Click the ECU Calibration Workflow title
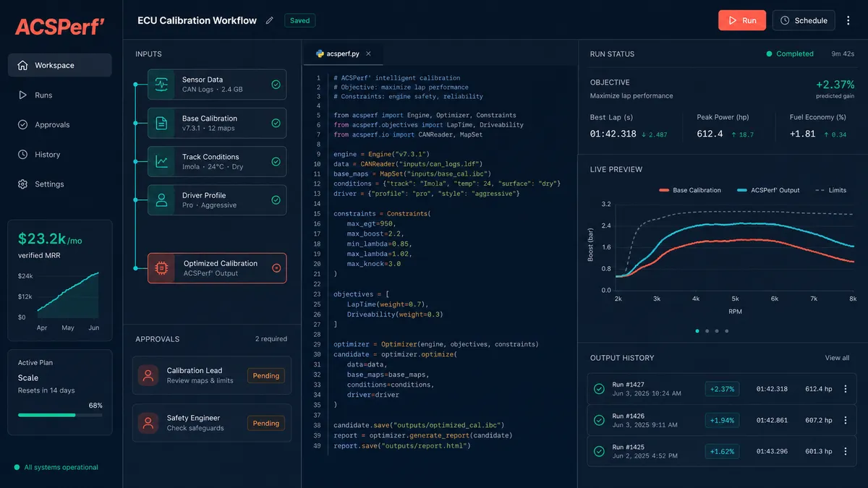The image size is (868, 488). 197,20
